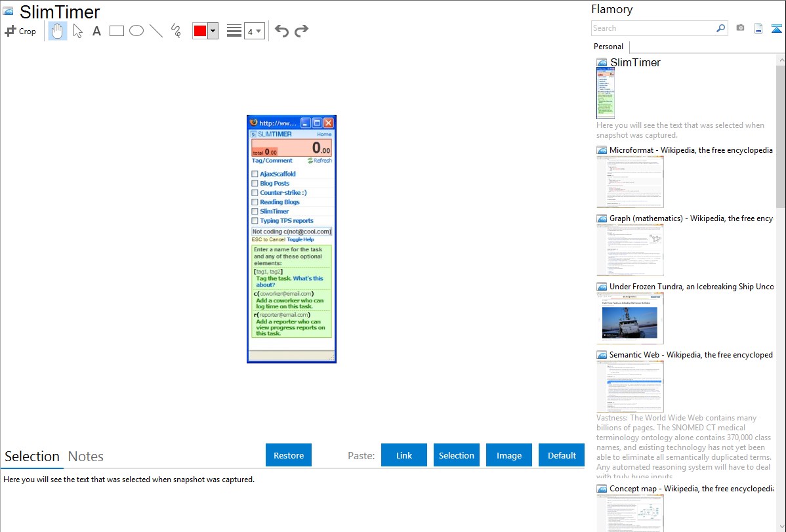Click the page document icon beside the camera
786x532 pixels.
coord(758,28)
